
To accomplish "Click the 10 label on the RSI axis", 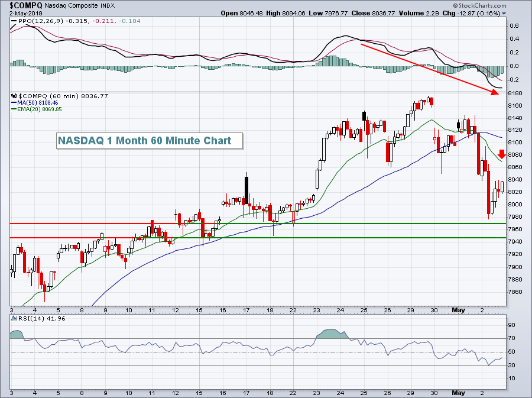I will pyautogui.click(x=512, y=378).
